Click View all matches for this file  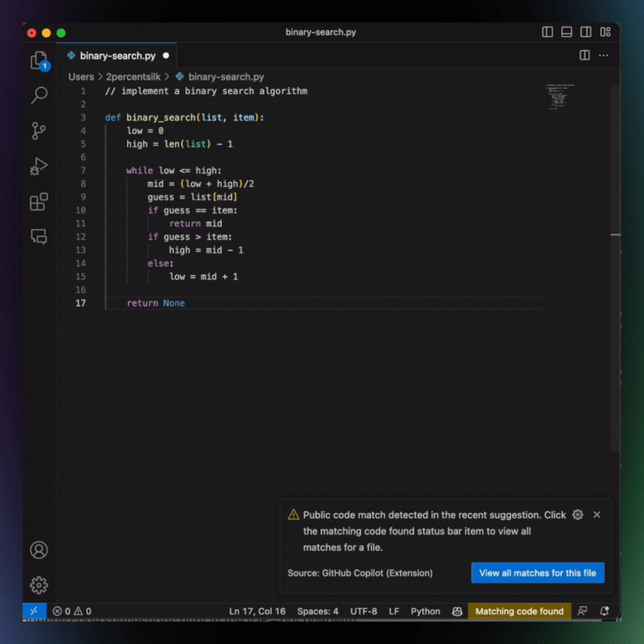pos(538,572)
